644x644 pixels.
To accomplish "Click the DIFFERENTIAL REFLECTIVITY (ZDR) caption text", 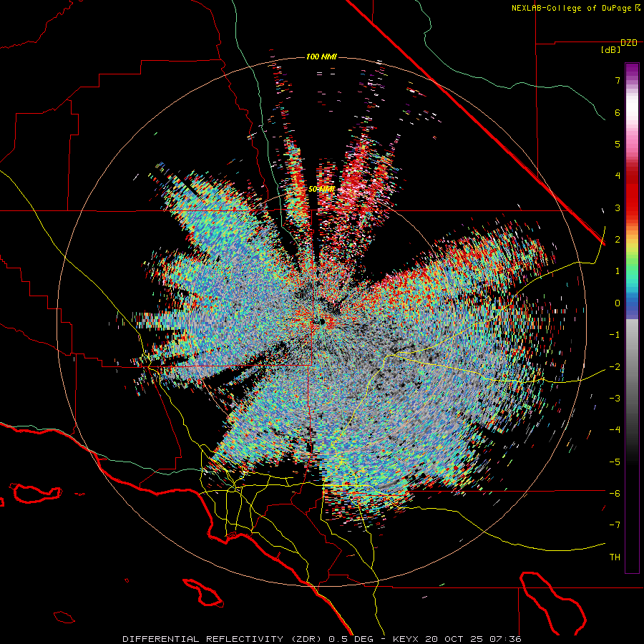I will (223, 639).
